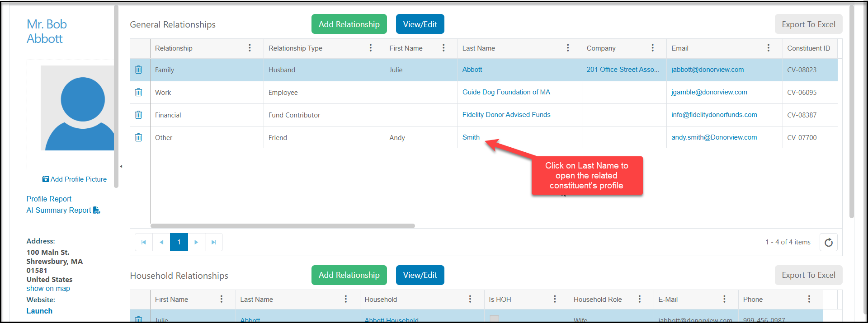868x323 pixels.
Task: Open Fidelity Donor Advised Funds profile
Action: 506,115
